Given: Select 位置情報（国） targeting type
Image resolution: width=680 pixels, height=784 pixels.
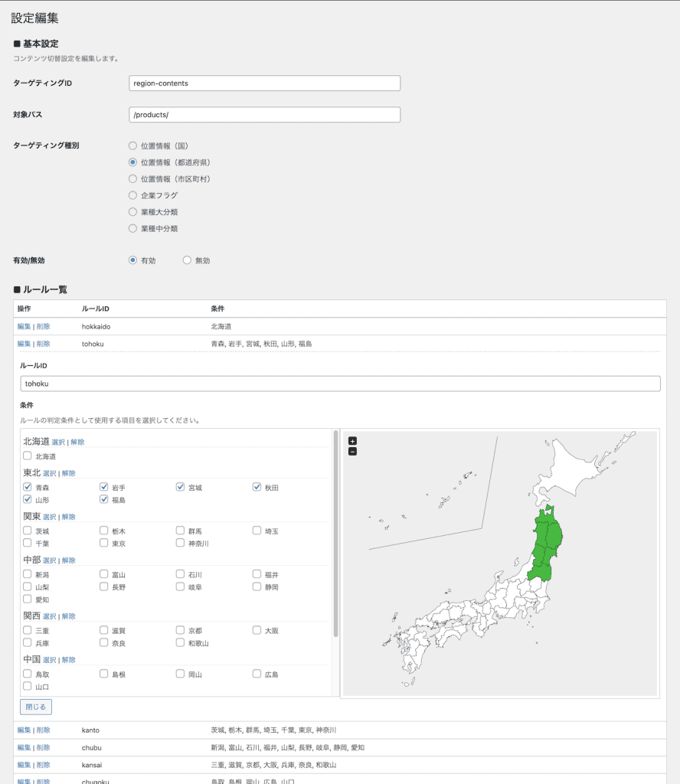Looking at the screenshot, I should coord(133,145).
